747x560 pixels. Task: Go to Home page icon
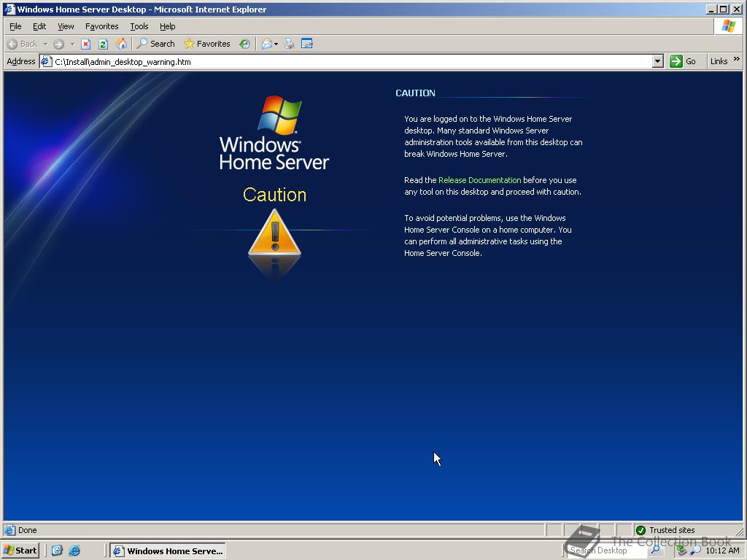point(122,44)
